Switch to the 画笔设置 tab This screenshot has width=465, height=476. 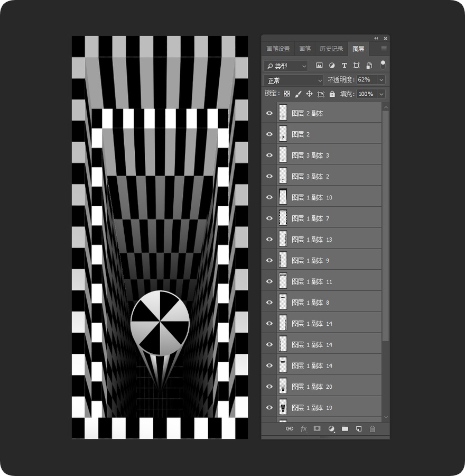pos(278,49)
